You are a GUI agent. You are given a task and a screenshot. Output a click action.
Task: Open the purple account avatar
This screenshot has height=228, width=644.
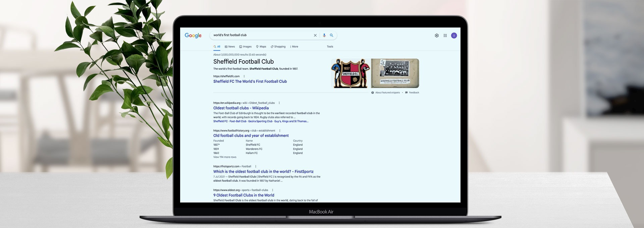pyautogui.click(x=454, y=36)
